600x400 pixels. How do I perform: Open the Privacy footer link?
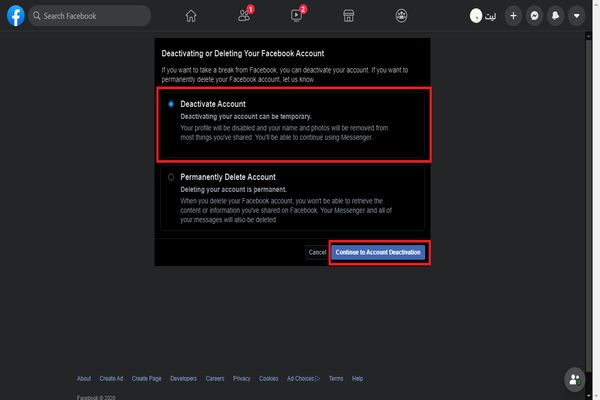241,379
